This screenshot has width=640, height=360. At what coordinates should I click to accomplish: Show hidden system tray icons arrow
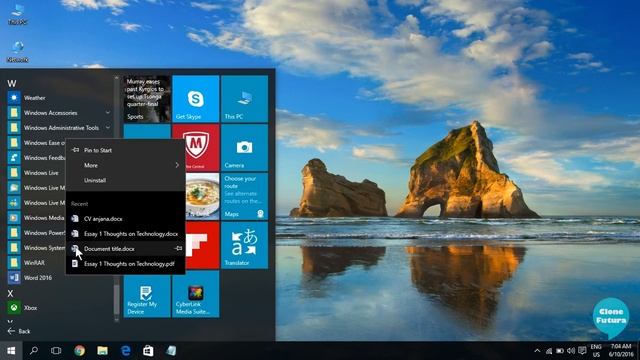[x=537, y=351]
